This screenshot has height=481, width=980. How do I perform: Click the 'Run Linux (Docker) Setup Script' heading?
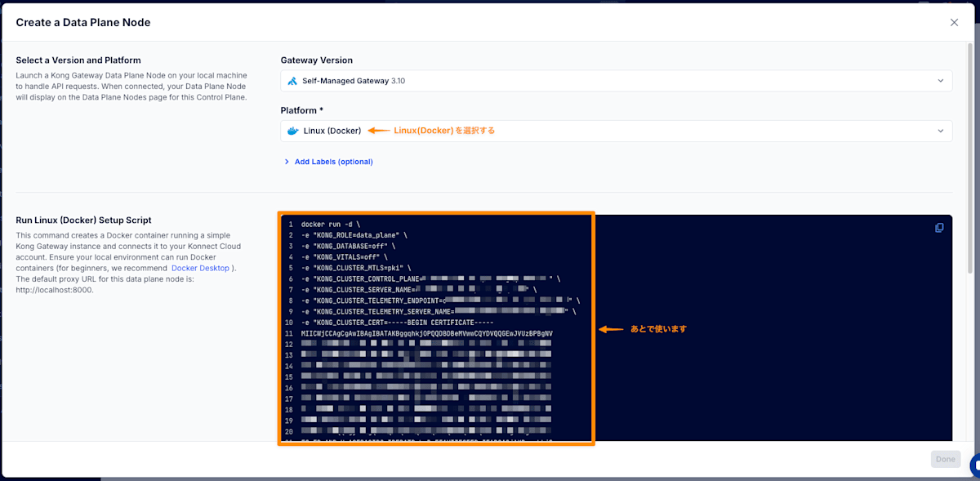84,220
